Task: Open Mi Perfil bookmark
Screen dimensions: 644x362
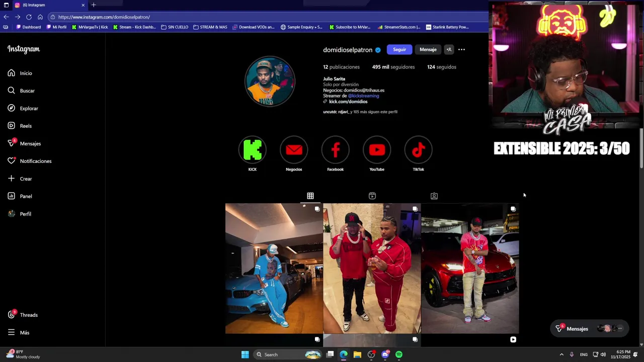Action: pos(56,27)
